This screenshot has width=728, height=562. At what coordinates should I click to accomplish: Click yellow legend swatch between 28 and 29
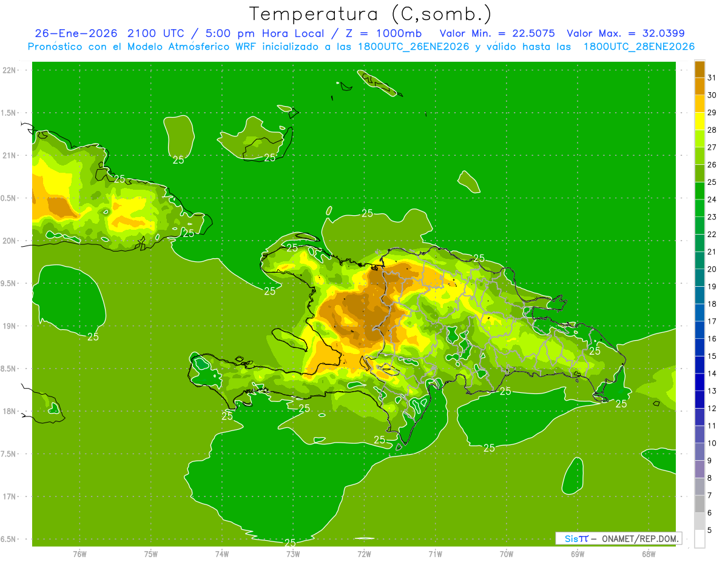pyautogui.click(x=699, y=121)
